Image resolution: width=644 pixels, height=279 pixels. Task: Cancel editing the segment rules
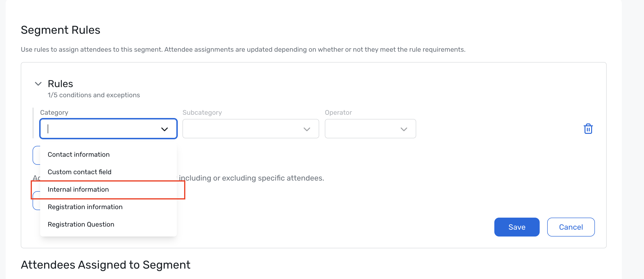click(x=571, y=227)
